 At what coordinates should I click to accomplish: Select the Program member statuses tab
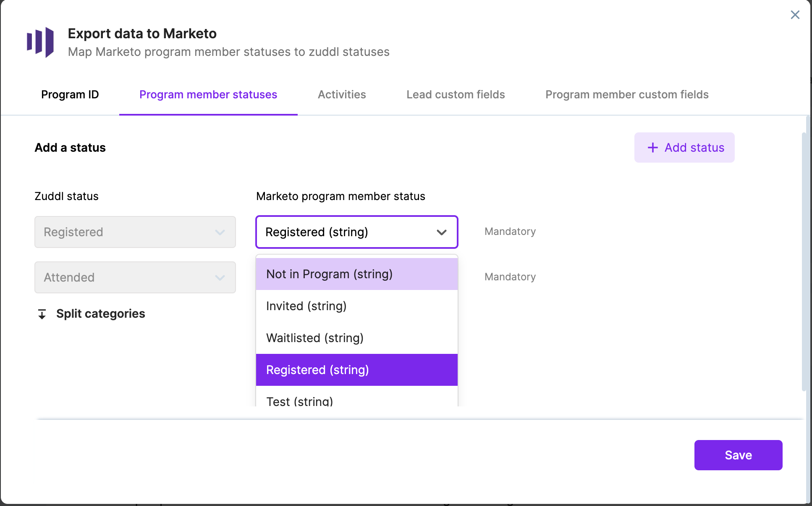point(208,95)
